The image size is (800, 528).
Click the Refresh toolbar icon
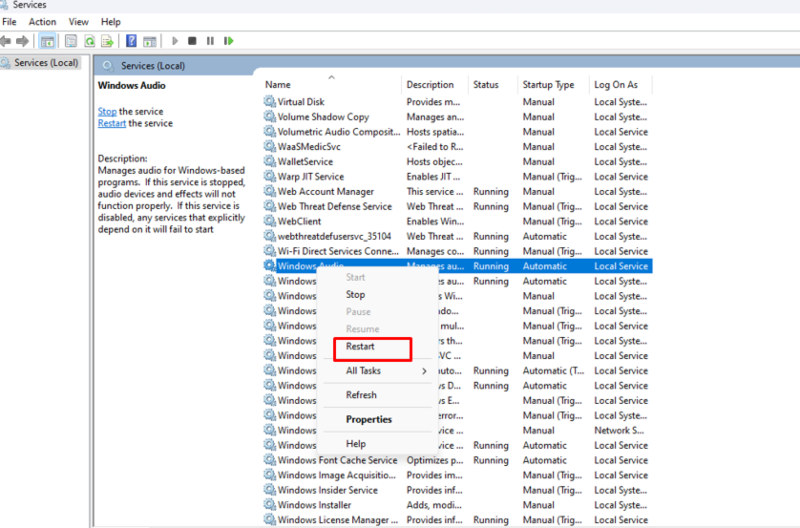(90, 41)
